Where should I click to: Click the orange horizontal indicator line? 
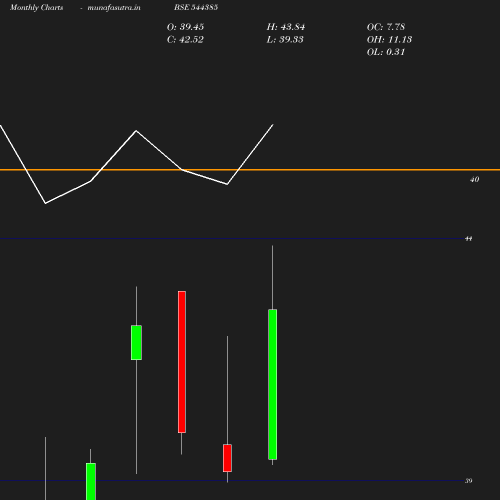[x=250, y=170]
